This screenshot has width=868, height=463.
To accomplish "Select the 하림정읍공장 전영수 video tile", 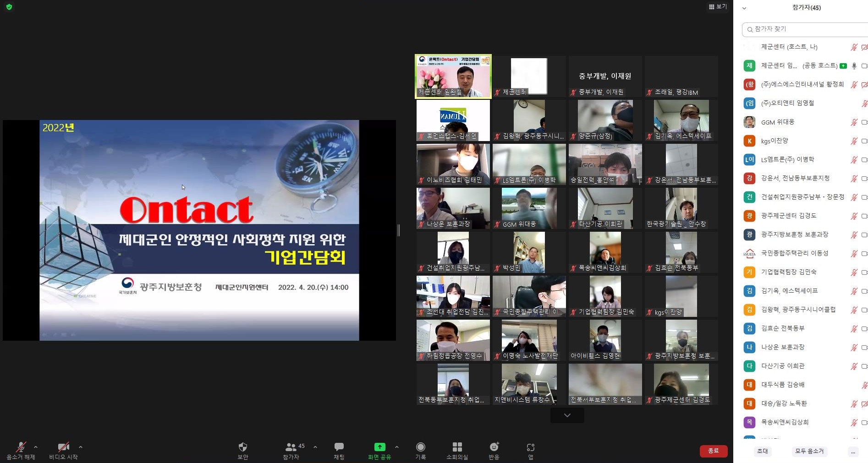I will [453, 340].
